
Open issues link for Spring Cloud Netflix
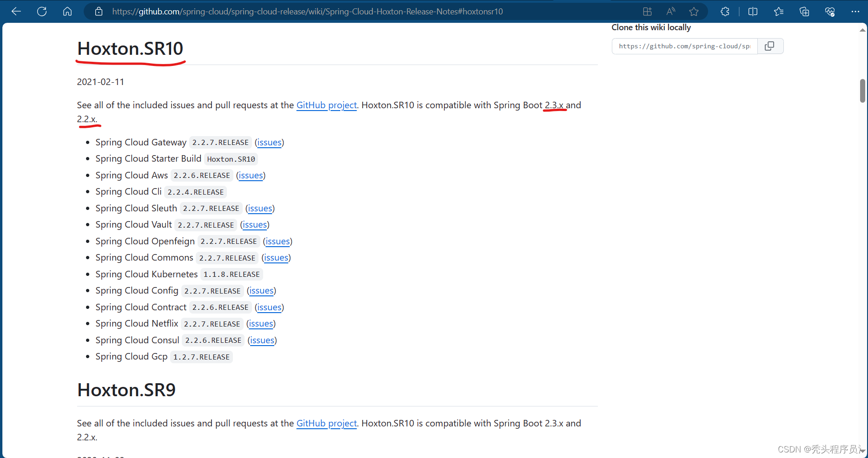click(261, 324)
